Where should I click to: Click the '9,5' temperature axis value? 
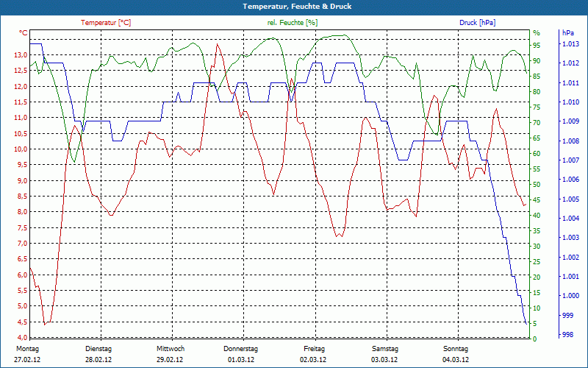(x=23, y=164)
